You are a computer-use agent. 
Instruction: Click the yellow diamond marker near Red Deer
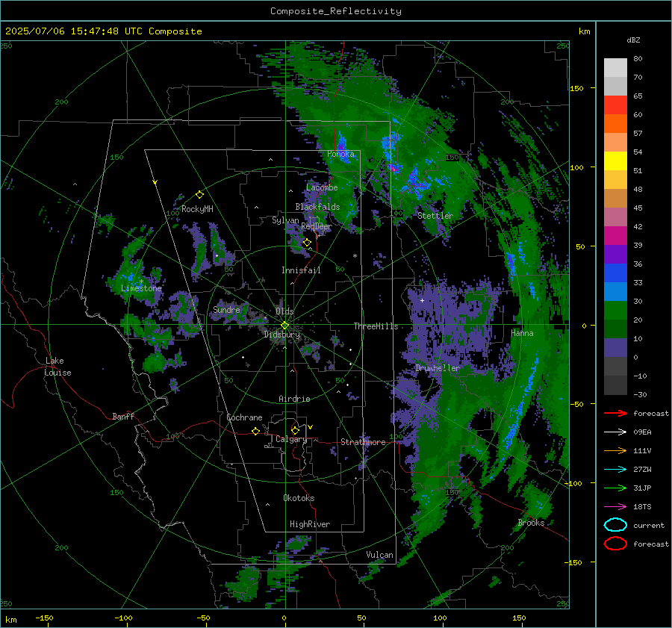[307, 243]
